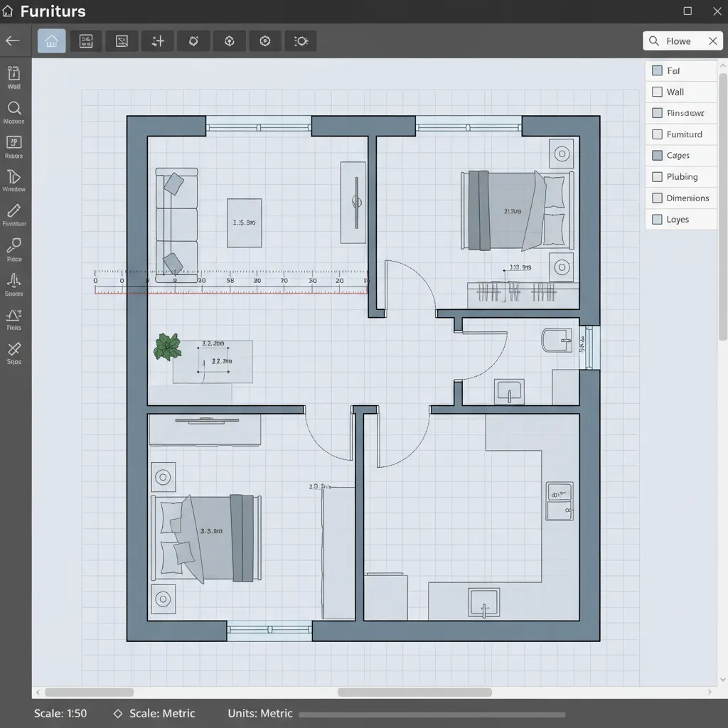The image size is (728, 728).
Task: Open the rightmost settings gear toolbar icon
Action: coord(300,41)
